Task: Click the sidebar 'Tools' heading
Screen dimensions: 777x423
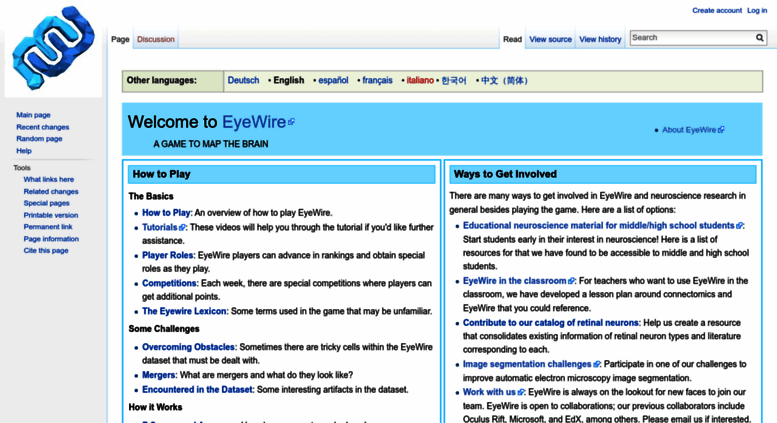Action: (x=22, y=168)
